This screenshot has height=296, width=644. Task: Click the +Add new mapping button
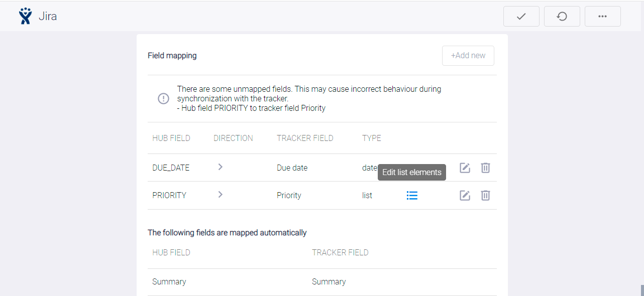pos(468,56)
